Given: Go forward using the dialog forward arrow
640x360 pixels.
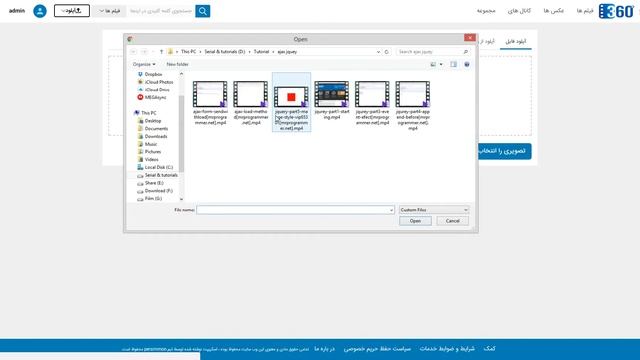Looking at the screenshot, I should (x=144, y=52).
